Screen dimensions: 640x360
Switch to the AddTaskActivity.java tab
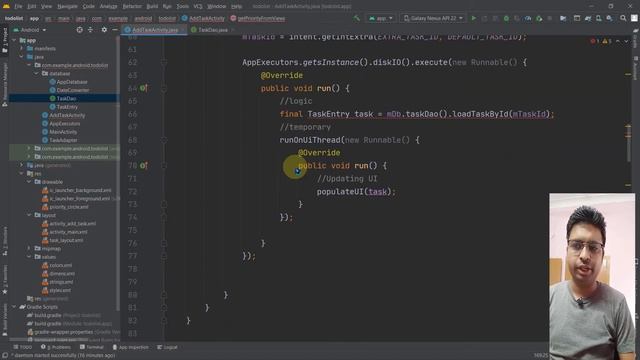154,30
